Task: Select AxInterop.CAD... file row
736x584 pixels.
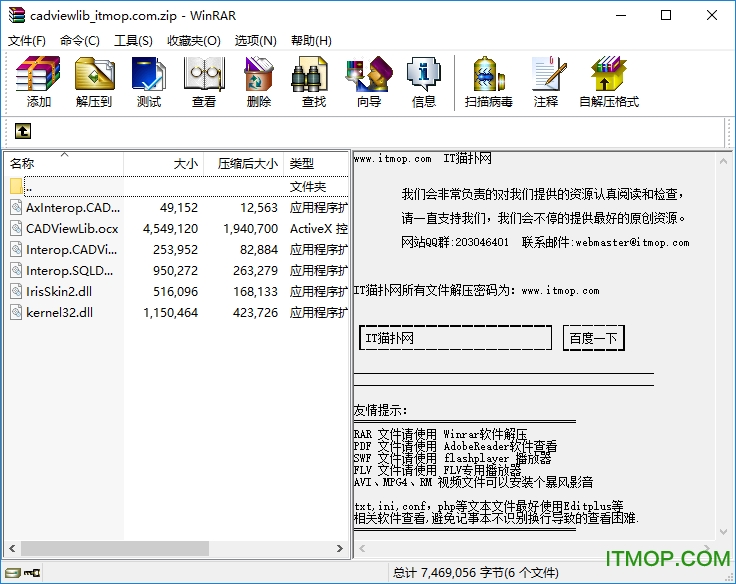Action: (x=177, y=207)
